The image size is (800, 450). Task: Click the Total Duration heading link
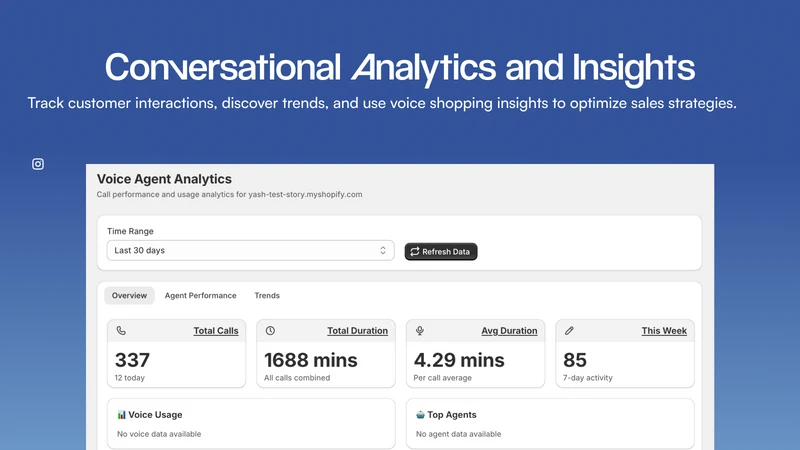coord(357,331)
